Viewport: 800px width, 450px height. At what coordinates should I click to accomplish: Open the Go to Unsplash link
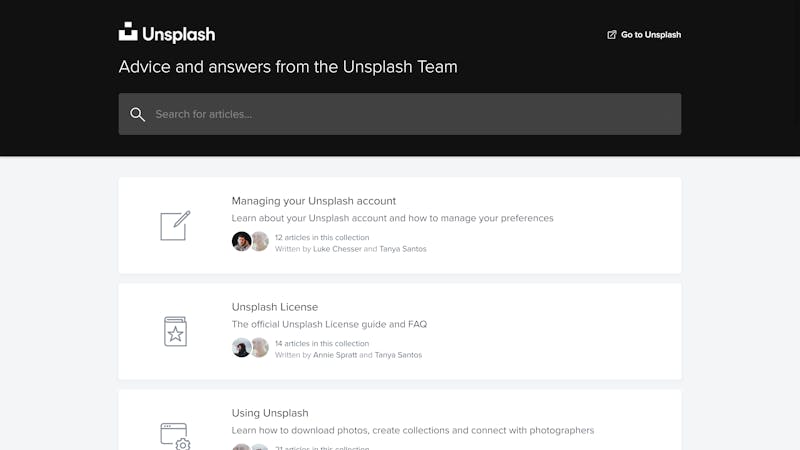644,35
